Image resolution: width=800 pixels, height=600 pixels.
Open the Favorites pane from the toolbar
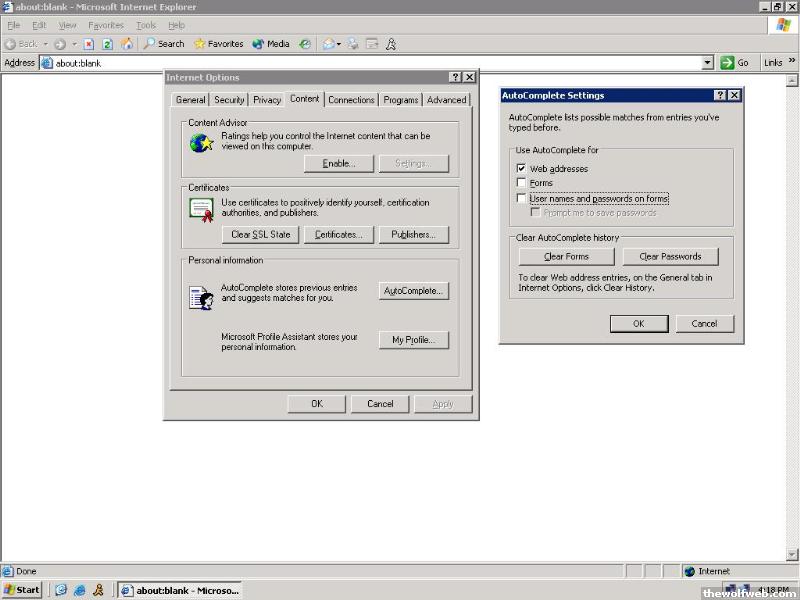(x=219, y=44)
